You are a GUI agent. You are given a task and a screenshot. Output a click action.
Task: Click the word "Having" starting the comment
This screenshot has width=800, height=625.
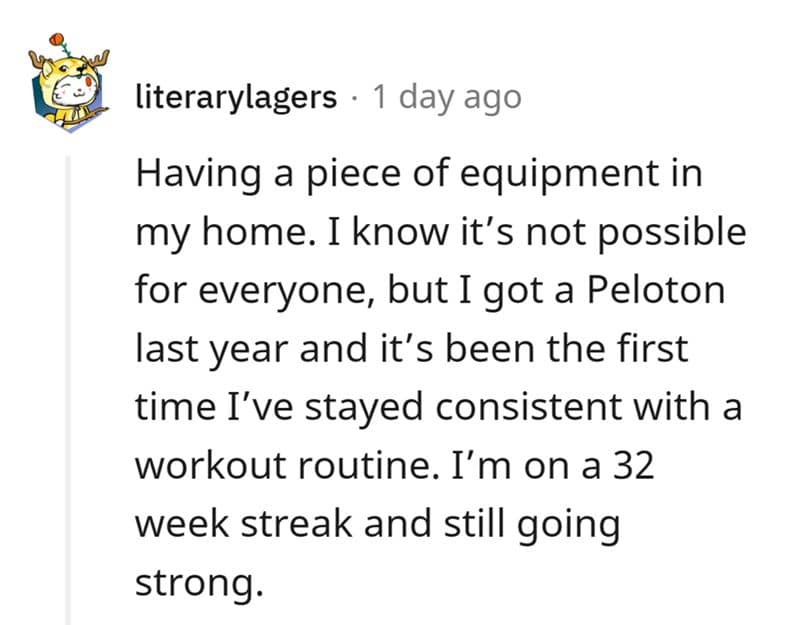[x=188, y=174]
